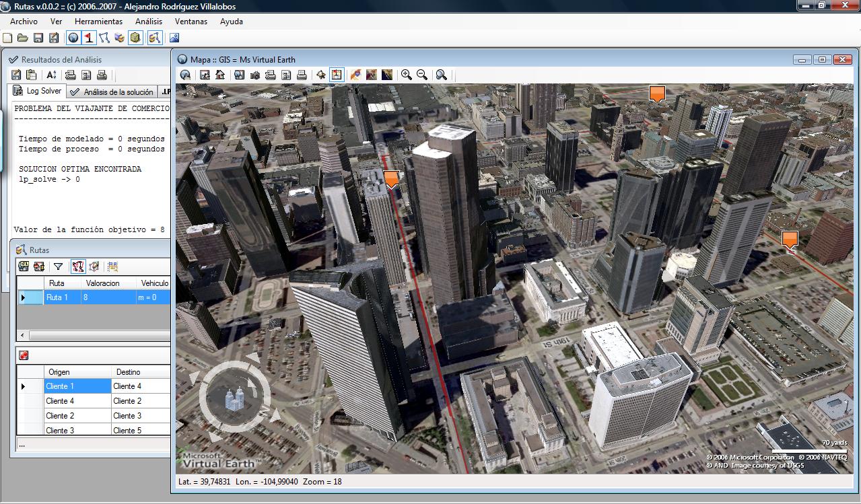The image size is (861, 504).
Task: Toggle the highlighted map pin mode button
Action: [x=337, y=75]
